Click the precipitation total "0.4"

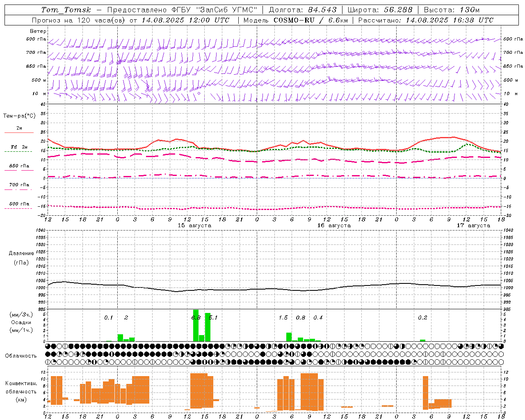click(x=318, y=317)
